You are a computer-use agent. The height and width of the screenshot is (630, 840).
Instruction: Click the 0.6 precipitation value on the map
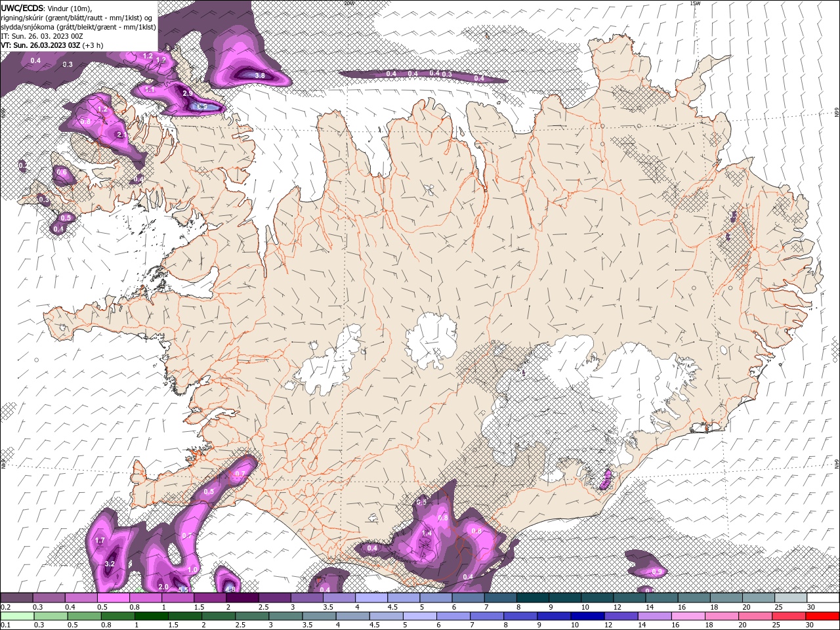coord(62,172)
